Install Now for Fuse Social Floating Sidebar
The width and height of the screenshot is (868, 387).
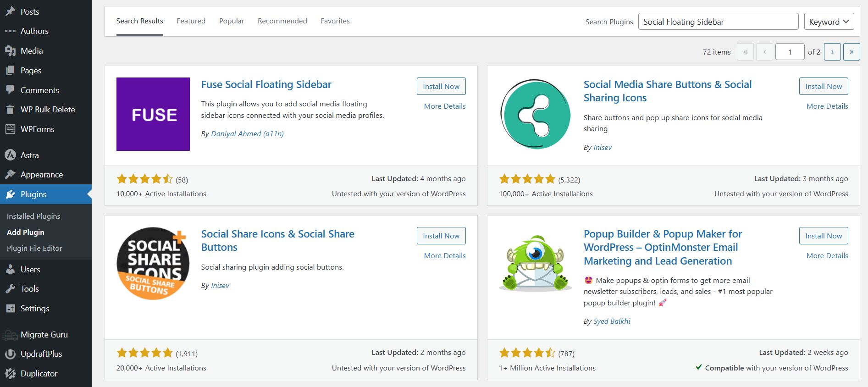click(x=441, y=86)
